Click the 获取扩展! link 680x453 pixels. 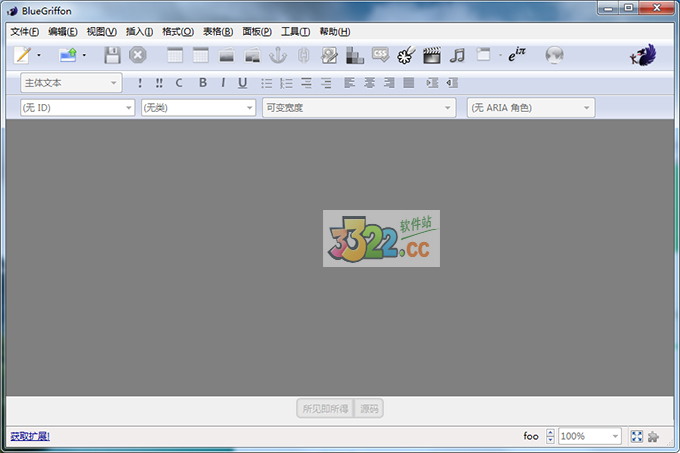tap(30, 436)
